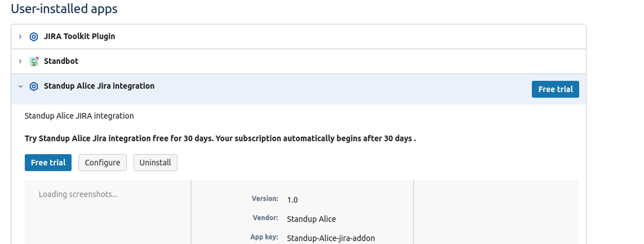This screenshot has height=244, width=644.
Task: Click the Standbot app icon
Action: (x=34, y=61)
